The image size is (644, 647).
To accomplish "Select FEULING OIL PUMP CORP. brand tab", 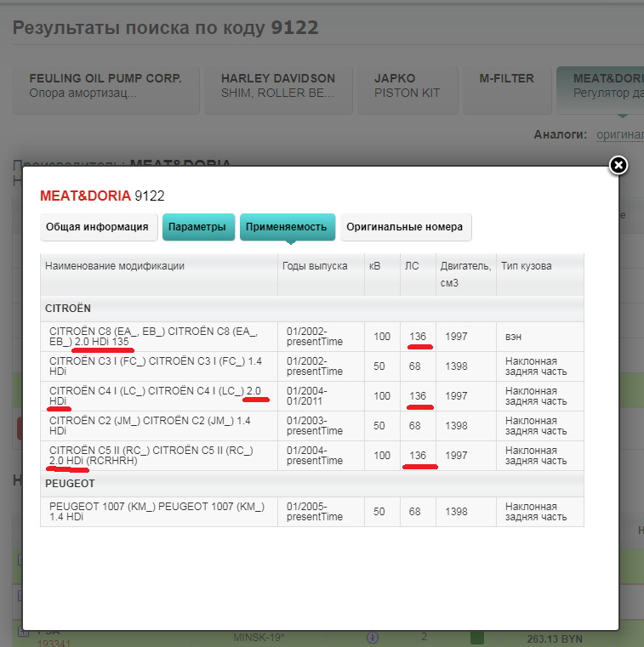I will coord(105,86).
